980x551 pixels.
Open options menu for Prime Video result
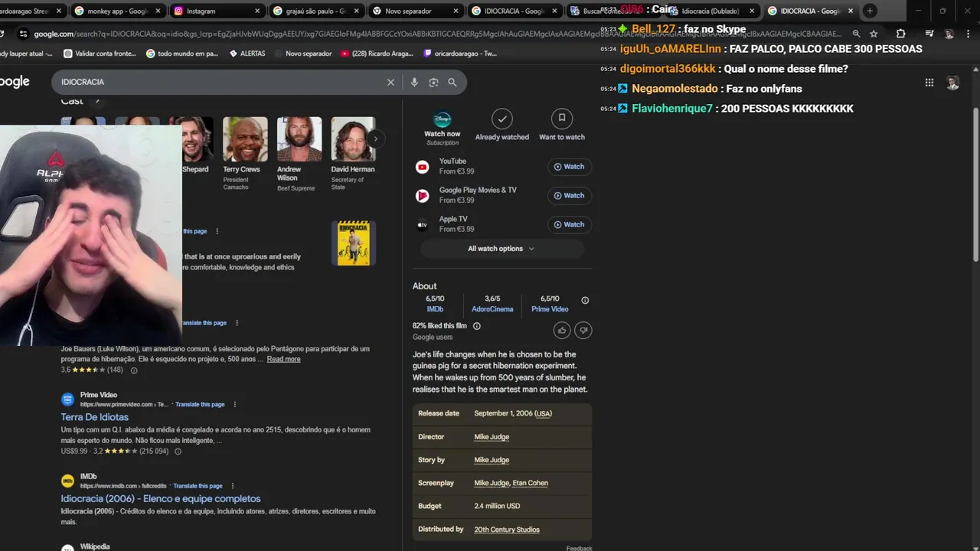tap(235, 404)
